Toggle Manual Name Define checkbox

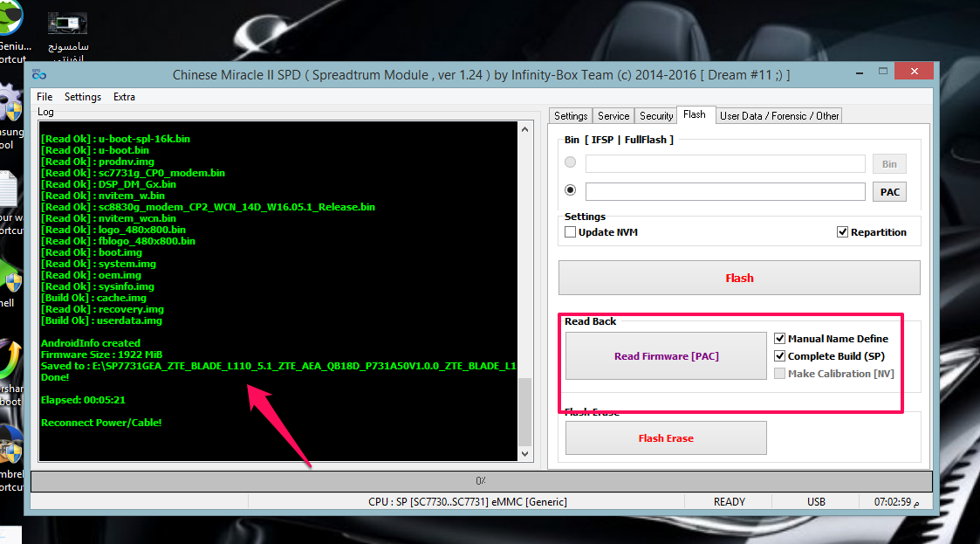[x=779, y=338]
